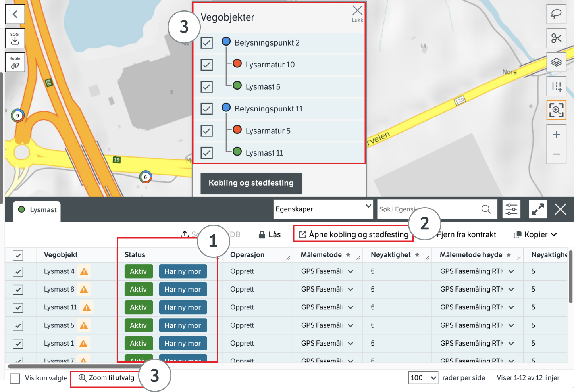Expand the Kopier dropdown menu
The image size is (574, 392).
[535, 234]
